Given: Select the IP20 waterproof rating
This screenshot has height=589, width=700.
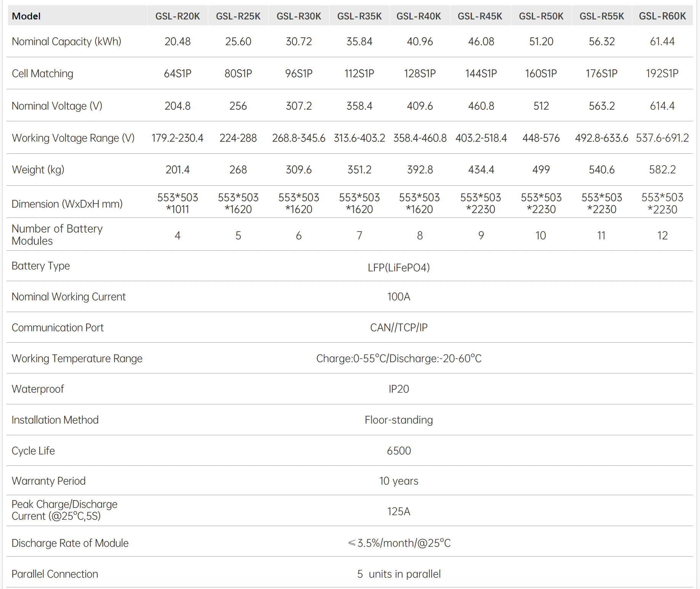Looking at the screenshot, I should (398, 389).
